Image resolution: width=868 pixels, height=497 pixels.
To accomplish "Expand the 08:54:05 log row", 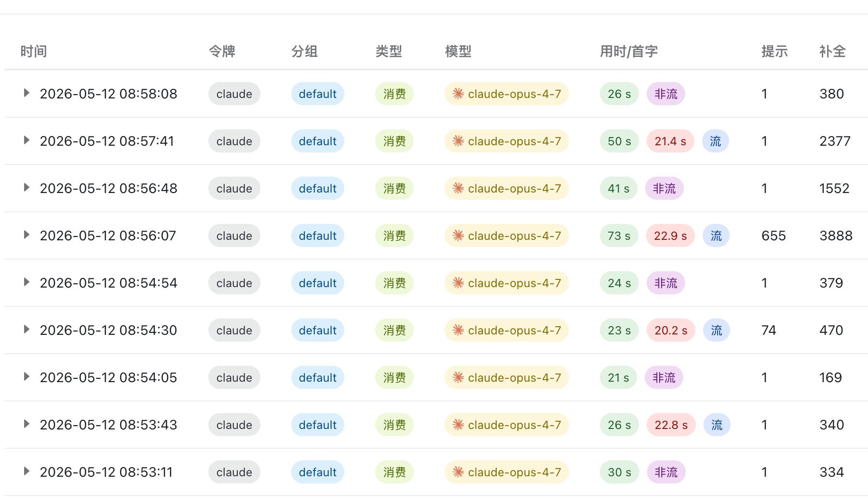I will (x=27, y=377).
